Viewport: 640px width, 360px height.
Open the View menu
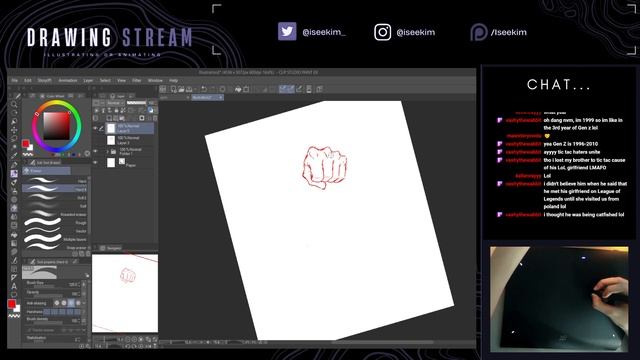(x=122, y=80)
